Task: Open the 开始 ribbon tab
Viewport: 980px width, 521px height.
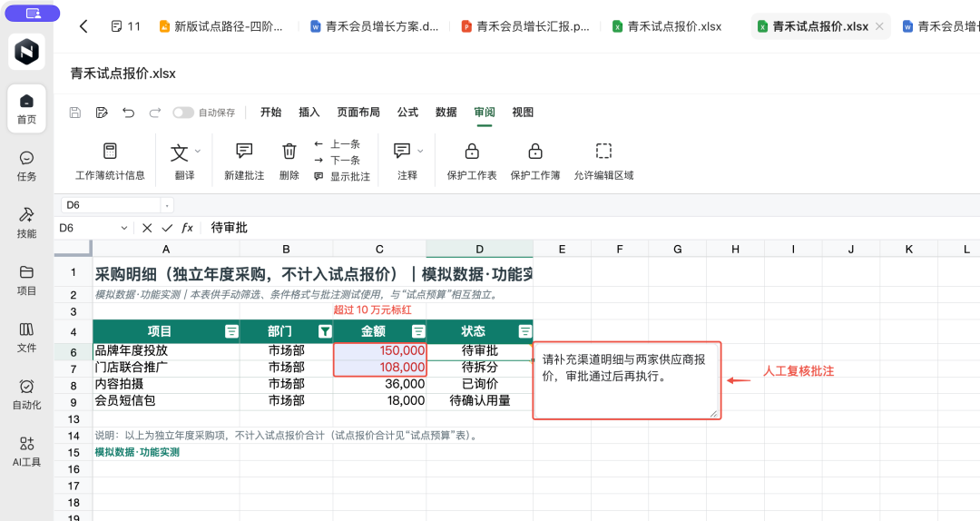Action: (270, 112)
